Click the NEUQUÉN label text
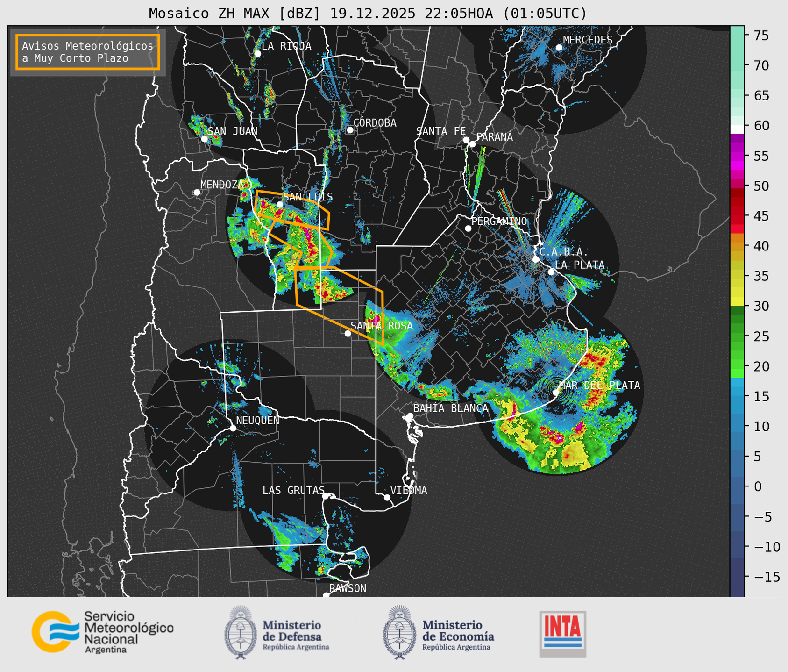This screenshot has width=788, height=672. (x=258, y=420)
